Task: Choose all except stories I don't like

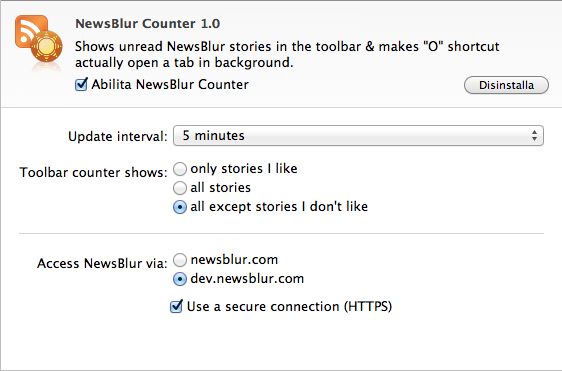Action: click(x=180, y=207)
